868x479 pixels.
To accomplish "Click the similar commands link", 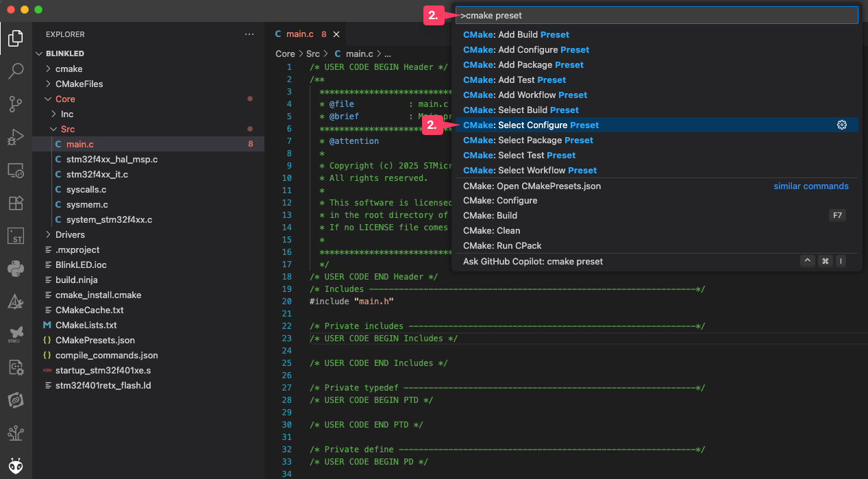I will (x=810, y=186).
